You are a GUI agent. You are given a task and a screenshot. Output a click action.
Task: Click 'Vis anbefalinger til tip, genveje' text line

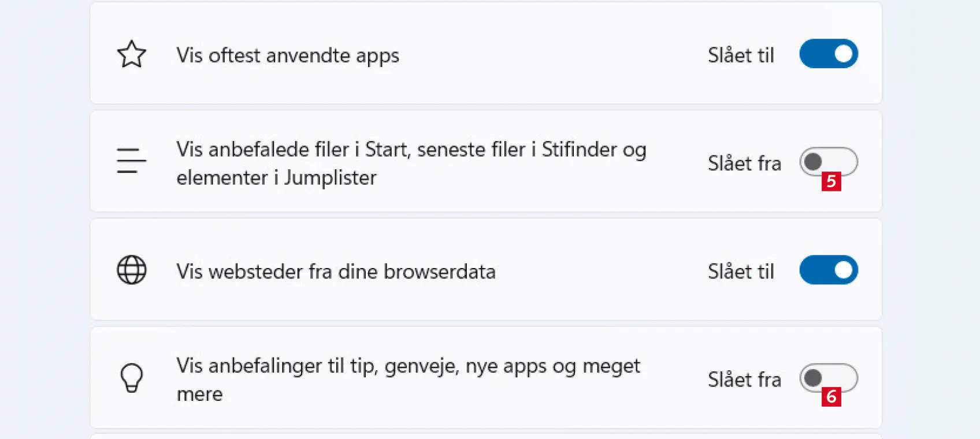(x=408, y=366)
